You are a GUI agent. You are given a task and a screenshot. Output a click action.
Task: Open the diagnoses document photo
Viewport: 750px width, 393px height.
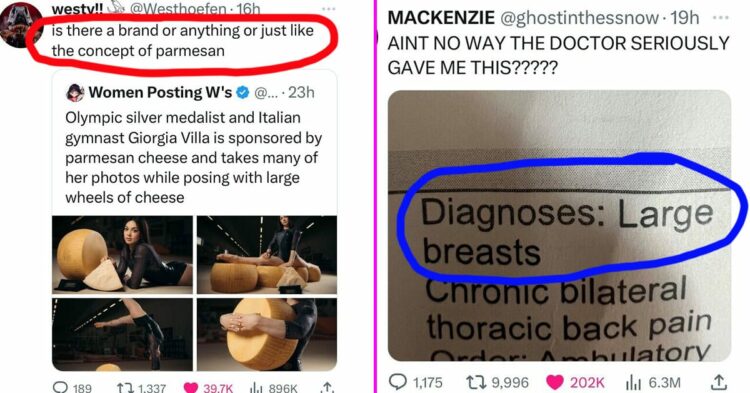point(559,226)
